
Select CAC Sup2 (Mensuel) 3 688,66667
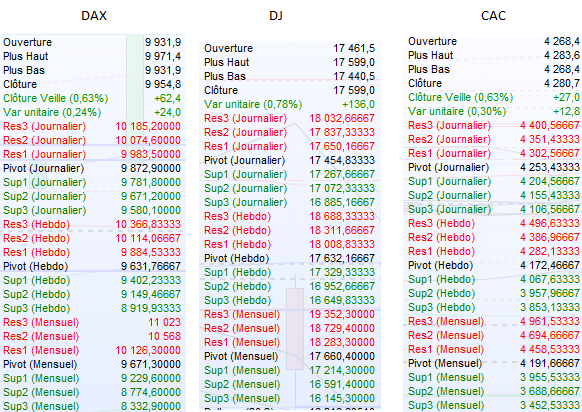coord(494,391)
